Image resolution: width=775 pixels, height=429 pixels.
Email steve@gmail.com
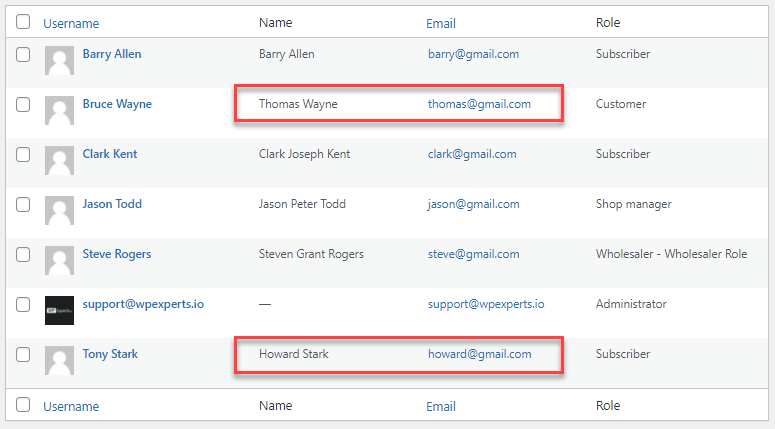pyautogui.click(x=474, y=255)
